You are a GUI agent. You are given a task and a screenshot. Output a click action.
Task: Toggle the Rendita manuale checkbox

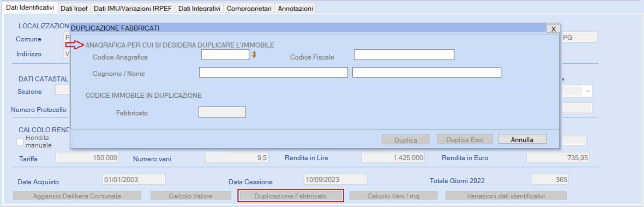(20, 142)
